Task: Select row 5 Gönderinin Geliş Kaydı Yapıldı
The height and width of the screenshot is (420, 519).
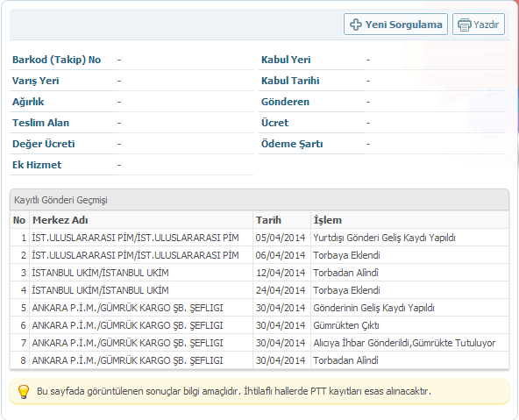Action: click(259, 308)
